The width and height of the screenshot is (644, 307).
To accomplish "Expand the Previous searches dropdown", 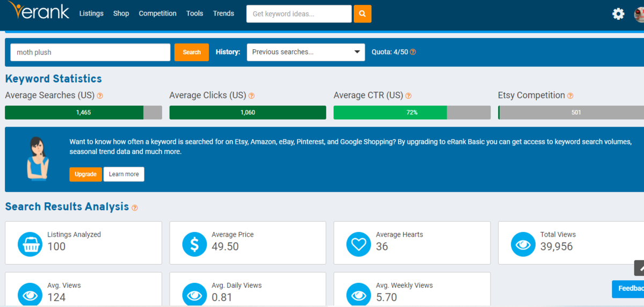I will (306, 52).
